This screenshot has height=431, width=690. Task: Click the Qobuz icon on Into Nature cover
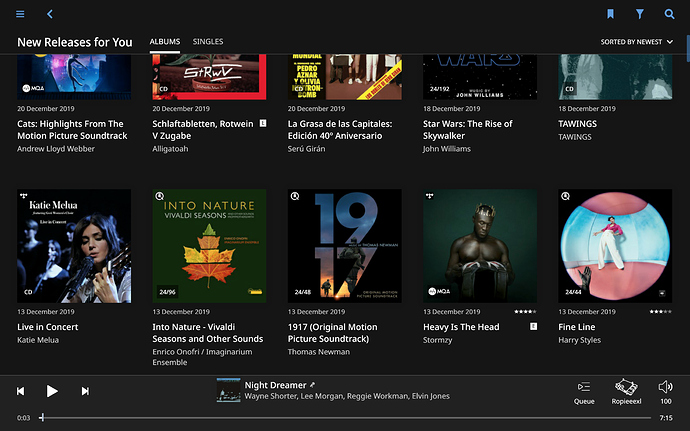click(160, 196)
